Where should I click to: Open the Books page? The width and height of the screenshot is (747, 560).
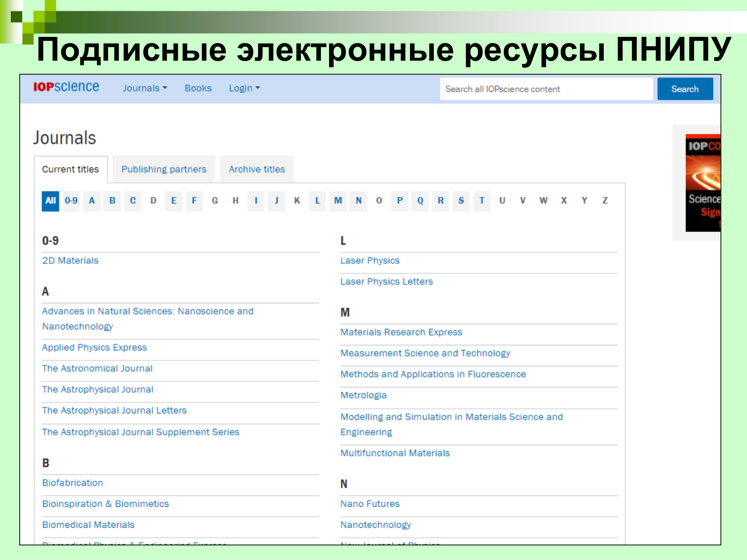click(x=198, y=88)
